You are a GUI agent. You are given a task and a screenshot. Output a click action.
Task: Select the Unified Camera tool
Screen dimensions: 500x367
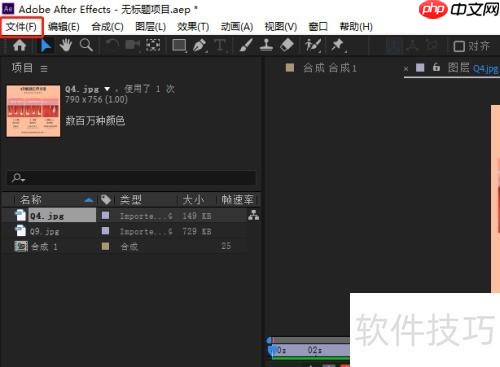[133, 45]
